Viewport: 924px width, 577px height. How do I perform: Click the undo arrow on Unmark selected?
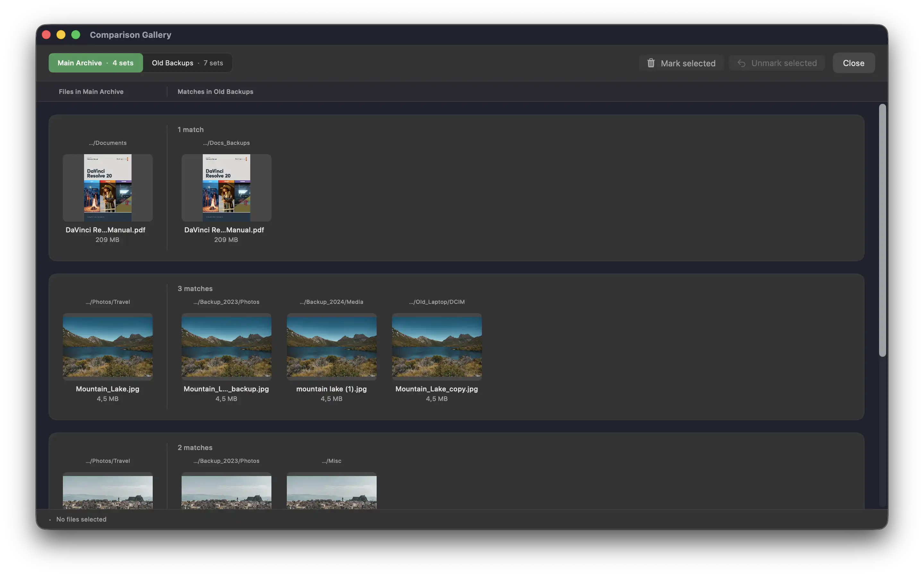tap(741, 63)
